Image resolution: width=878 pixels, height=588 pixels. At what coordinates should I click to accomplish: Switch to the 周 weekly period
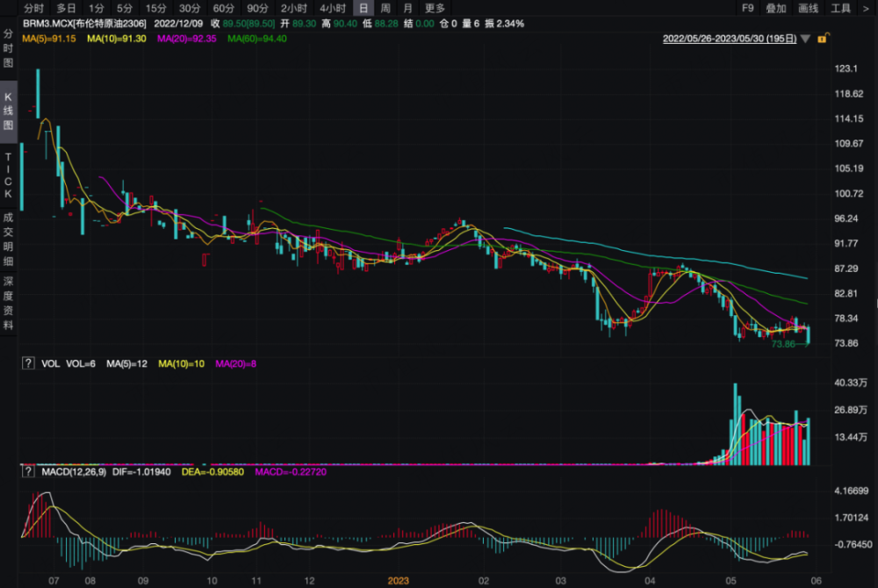coord(385,8)
